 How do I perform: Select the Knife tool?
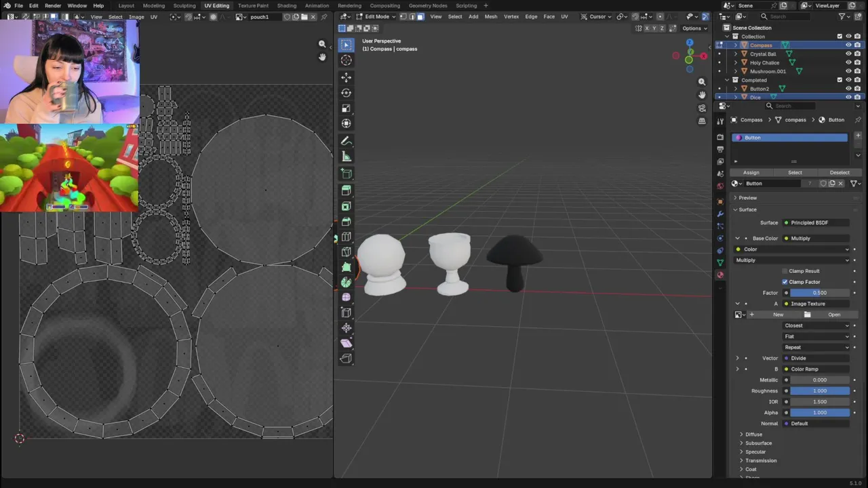(x=346, y=252)
